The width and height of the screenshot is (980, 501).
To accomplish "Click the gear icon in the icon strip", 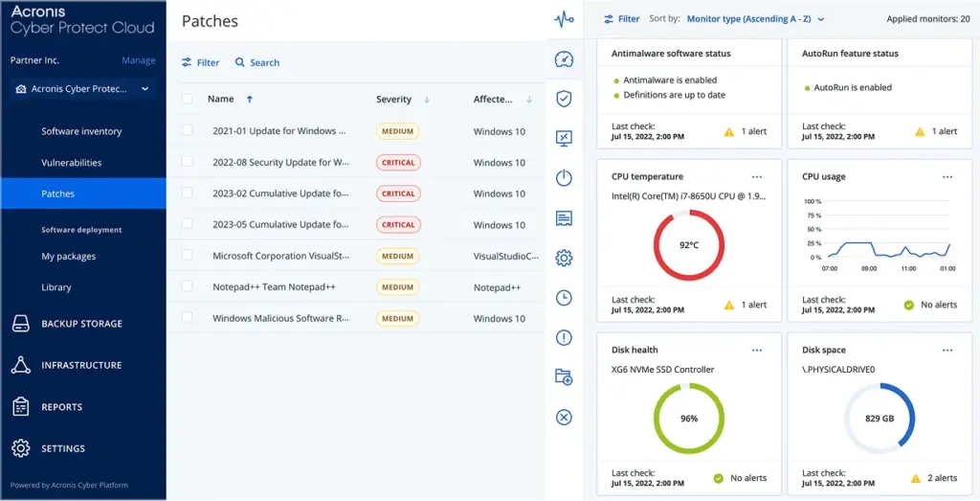I will coord(564,258).
